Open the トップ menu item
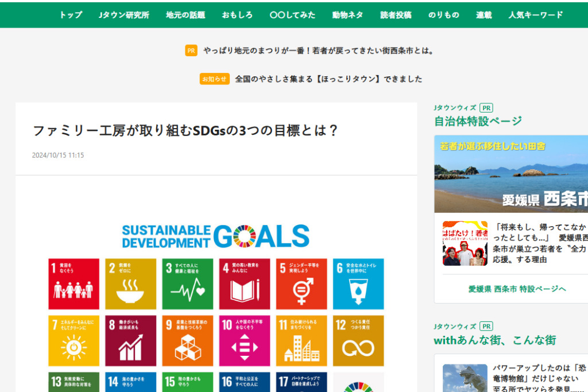The image size is (588, 392). pos(71,15)
